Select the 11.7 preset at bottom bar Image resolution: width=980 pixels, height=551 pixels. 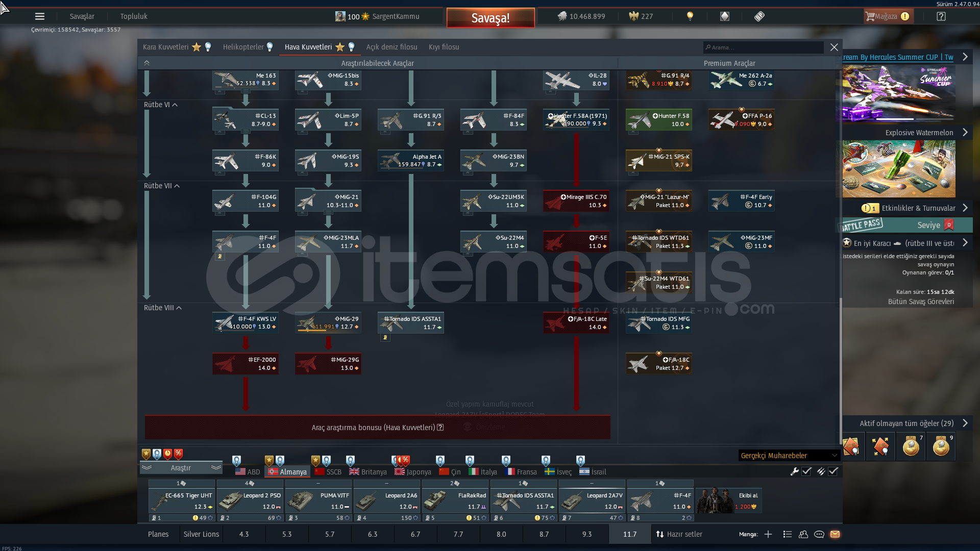point(630,534)
